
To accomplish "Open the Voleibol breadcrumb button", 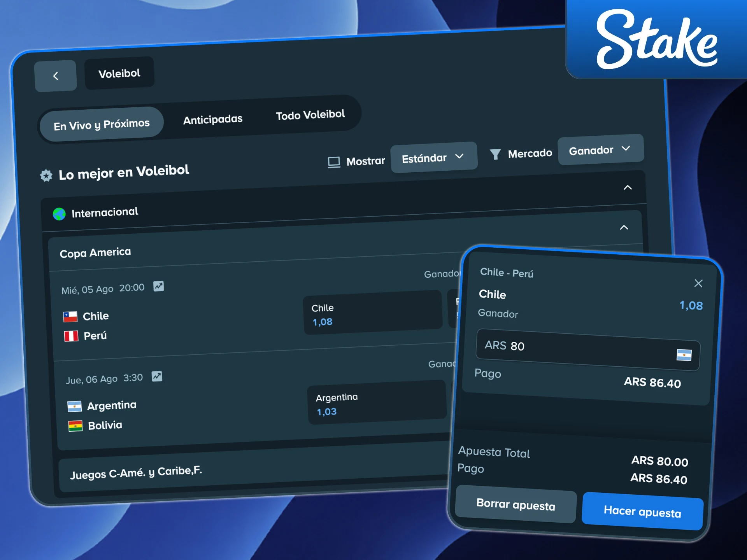I will 119,73.
